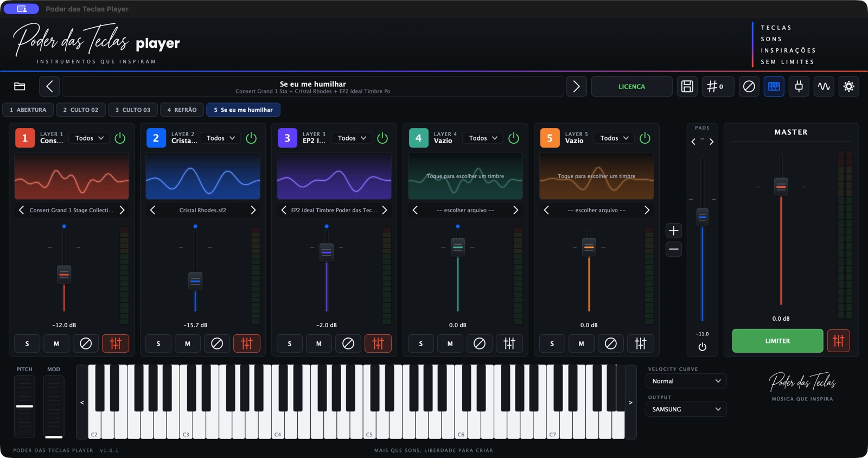This screenshot has height=458, width=868.
Task: Open Layer 4 Todos dropdown
Action: click(x=483, y=138)
